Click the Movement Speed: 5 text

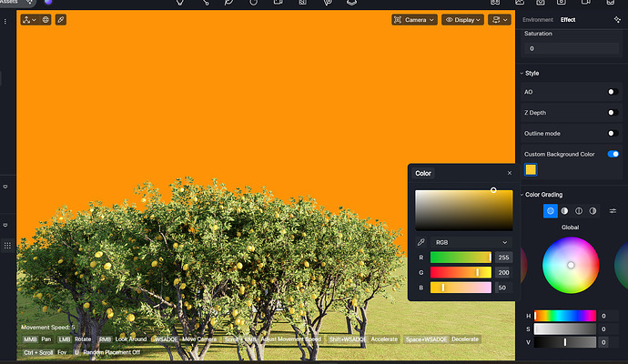[48, 328]
